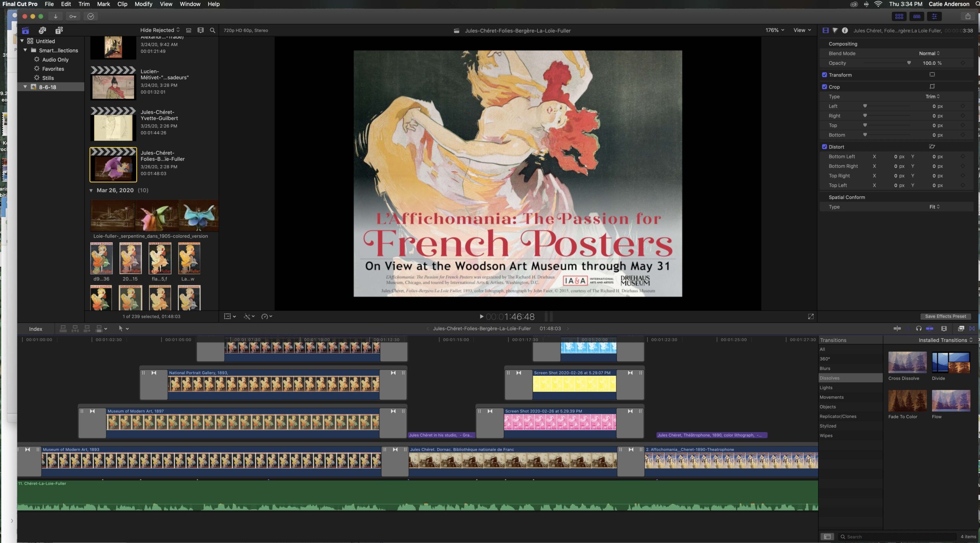The width and height of the screenshot is (980, 543).
Task: Click the Share export icon
Action: 968,16
